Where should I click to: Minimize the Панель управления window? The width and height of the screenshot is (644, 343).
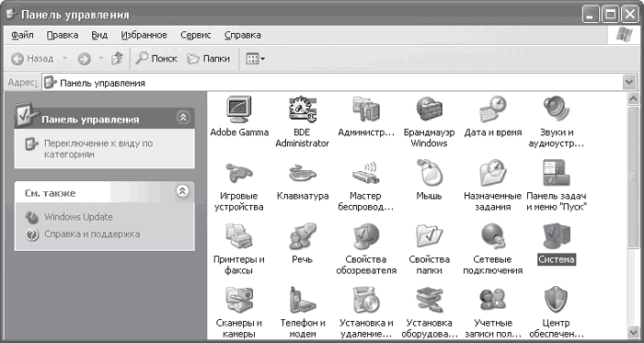point(591,15)
